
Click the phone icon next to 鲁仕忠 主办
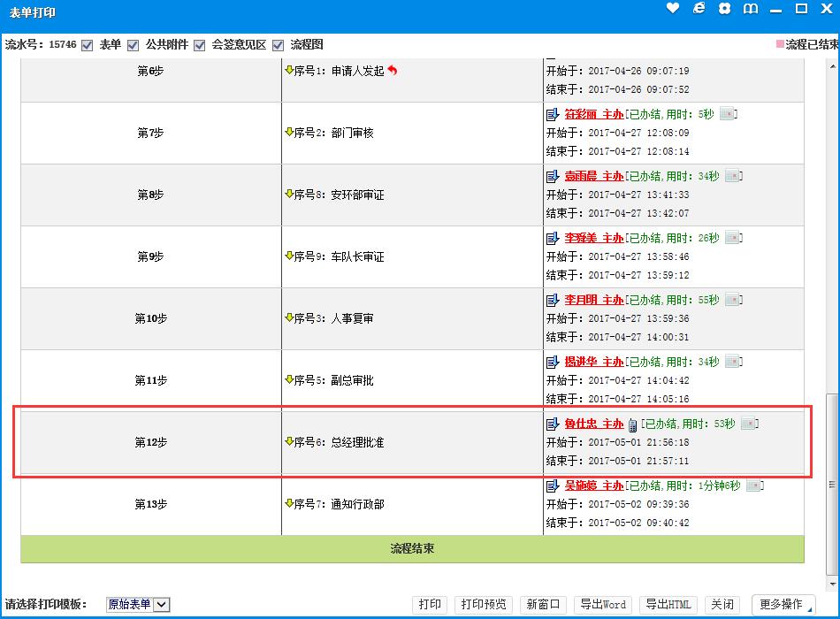(x=632, y=424)
